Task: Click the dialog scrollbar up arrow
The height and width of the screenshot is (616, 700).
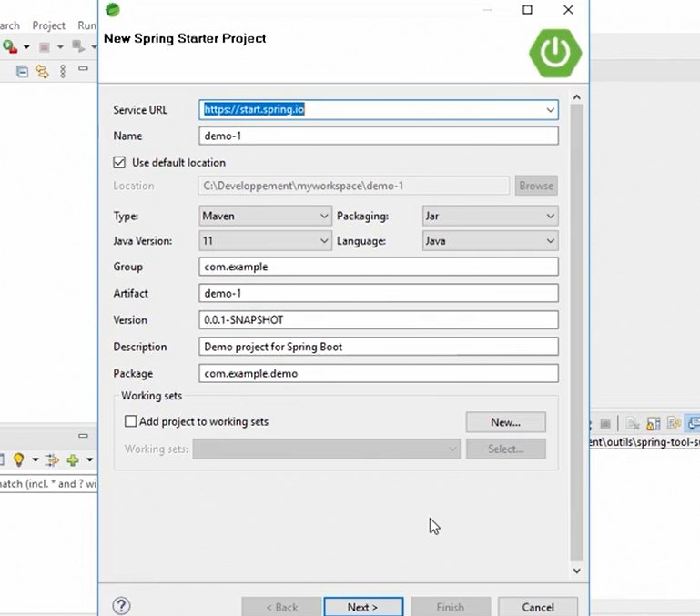Action: pyautogui.click(x=577, y=97)
